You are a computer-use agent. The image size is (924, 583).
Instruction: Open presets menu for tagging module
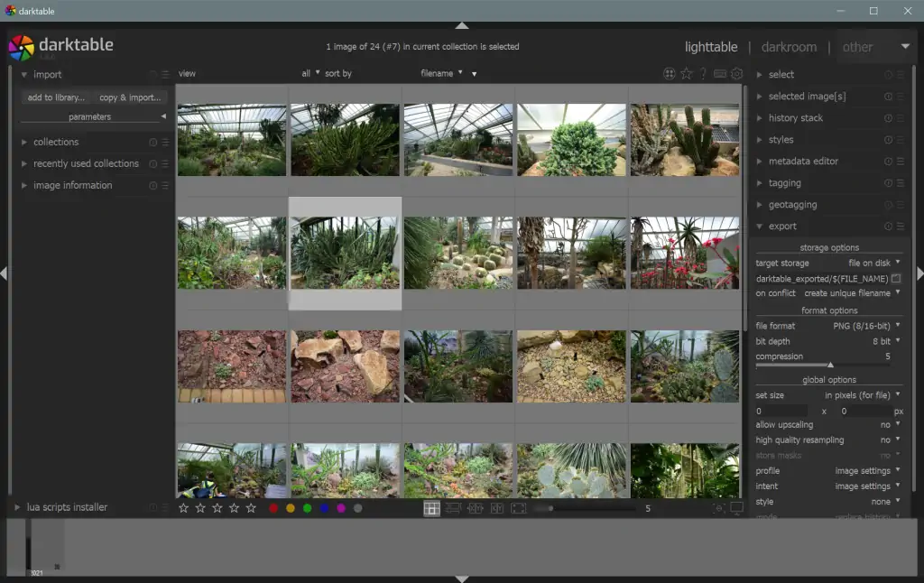coord(901,183)
